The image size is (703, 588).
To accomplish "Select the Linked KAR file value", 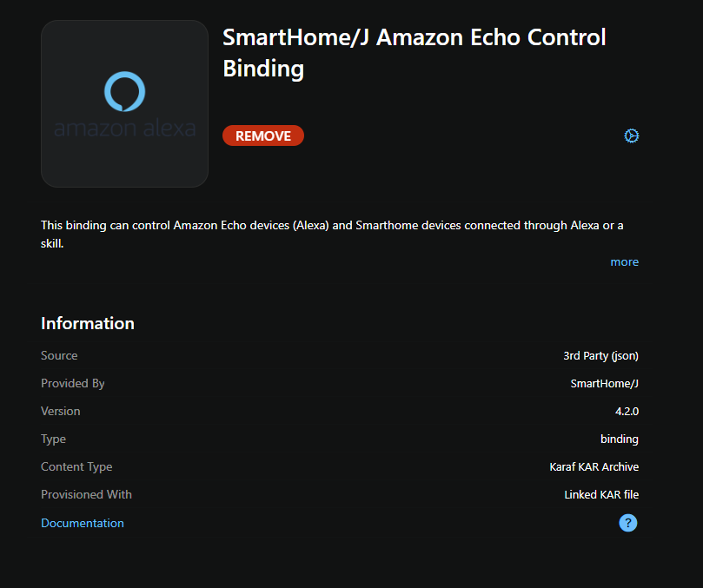I will click(x=601, y=494).
